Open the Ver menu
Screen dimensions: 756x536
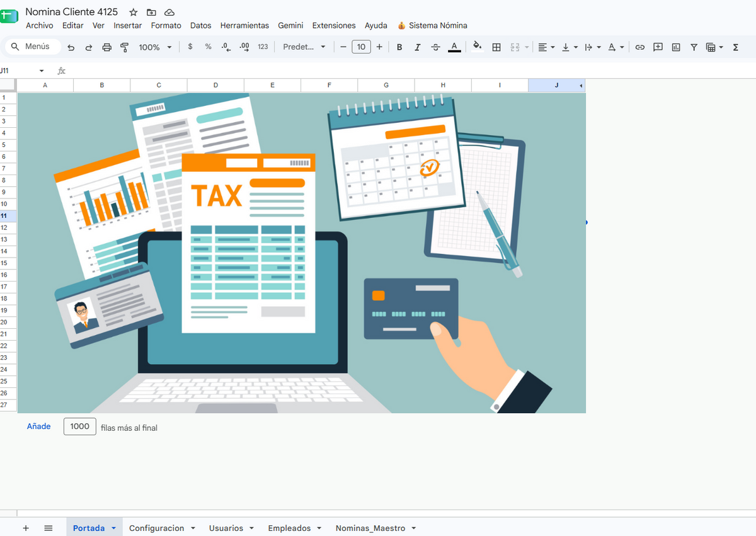point(98,26)
